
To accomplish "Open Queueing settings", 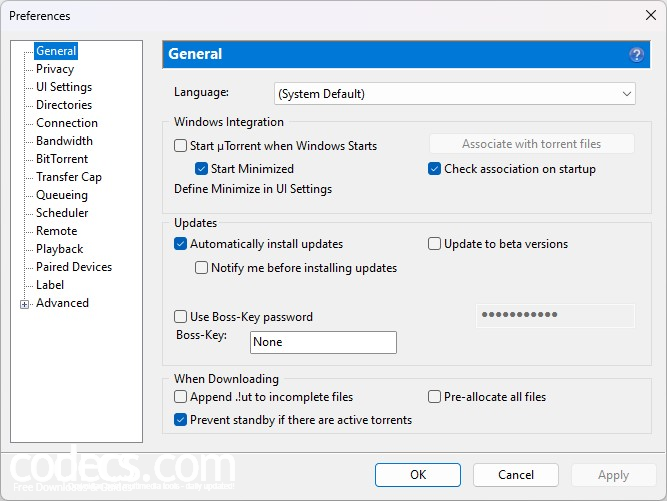I will pos(62,195).
